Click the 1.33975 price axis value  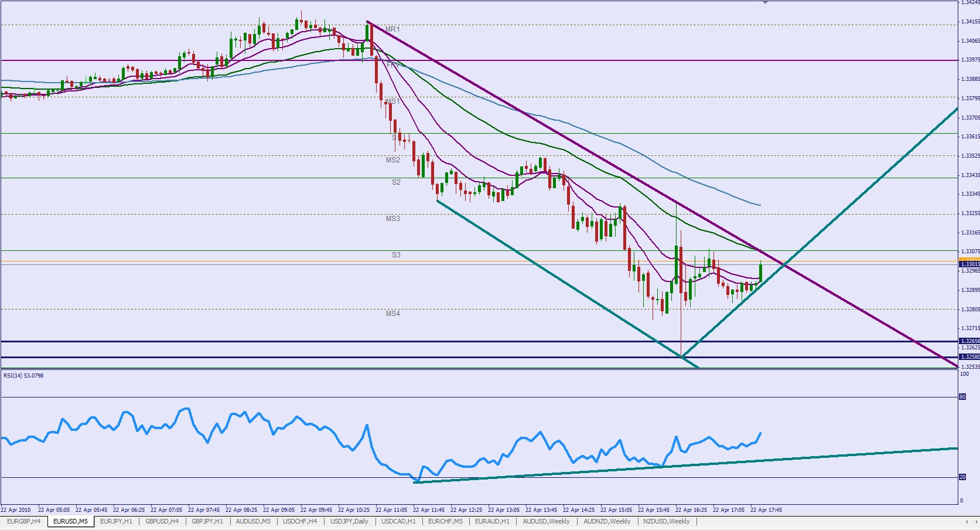point(971,60)
